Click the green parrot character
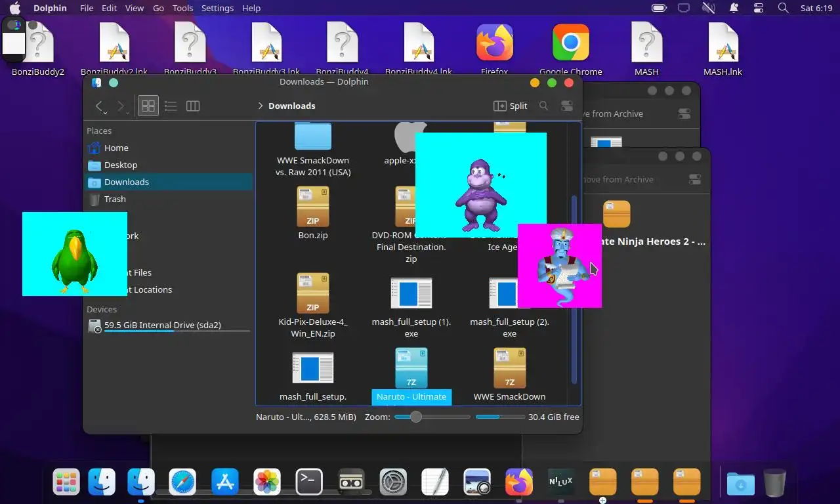Image resolution: width=840 pixels, height=504 pixels. click(75, 261)
